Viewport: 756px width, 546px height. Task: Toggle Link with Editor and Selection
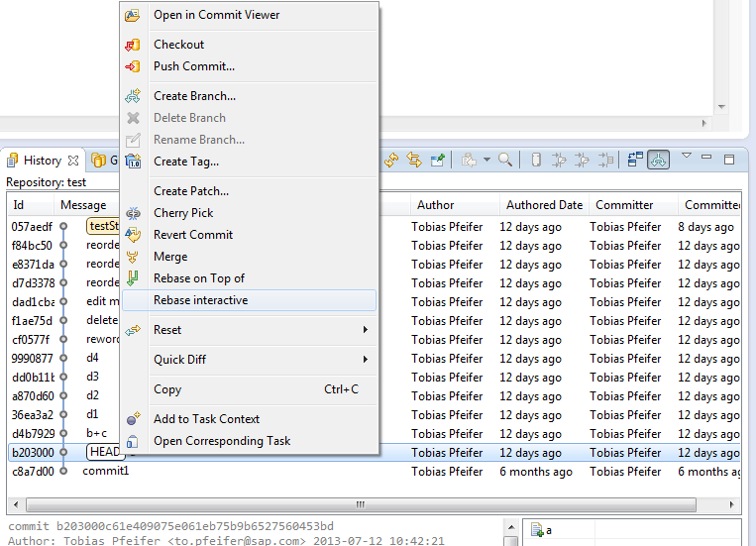coord(414,160)
